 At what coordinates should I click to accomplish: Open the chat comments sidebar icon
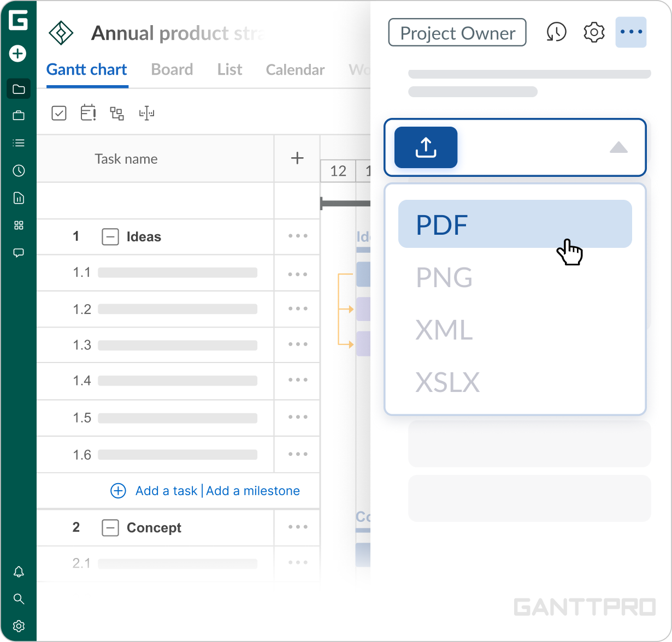(19, 253)
